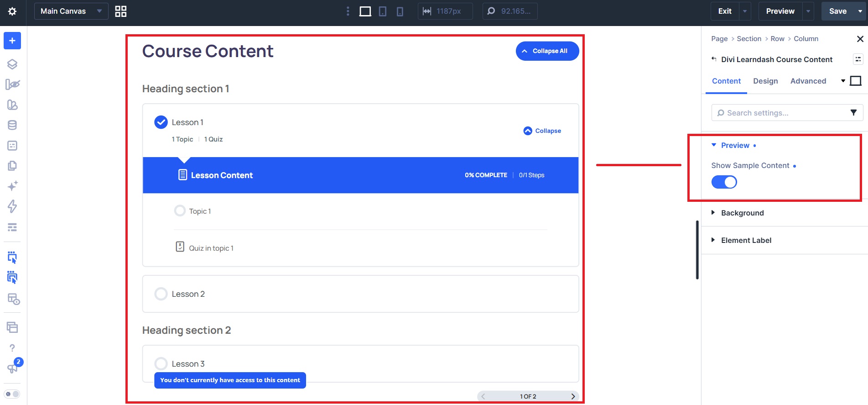This screenshot has height=405, width=868.
Task: Toggle the dark mode switch at bottom left
Action: [x=12, y=394]
